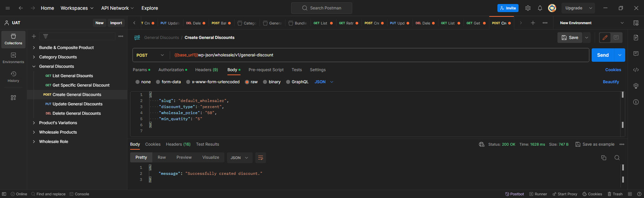Viewport: 644px width, 198px height.
Task: Open the raw JSON format dropdown
Action: pos(324,82)
